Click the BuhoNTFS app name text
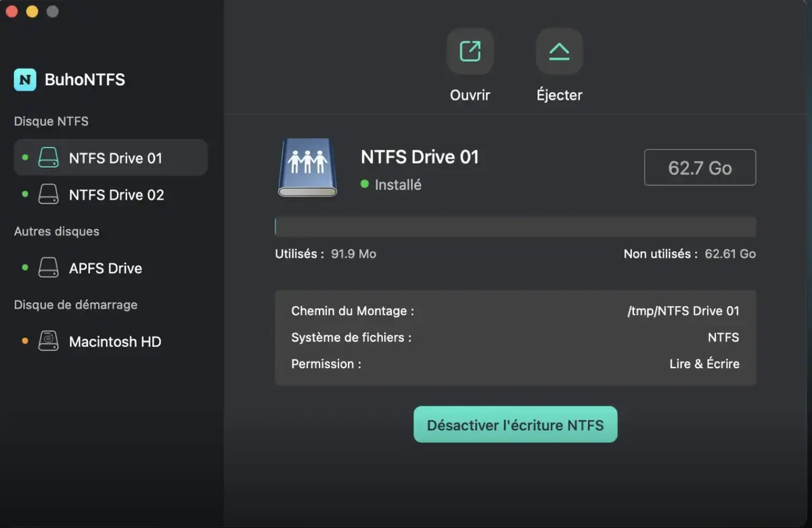Image resolution: width=812 pixels, height=528 pixels. [x=85, y=79]
